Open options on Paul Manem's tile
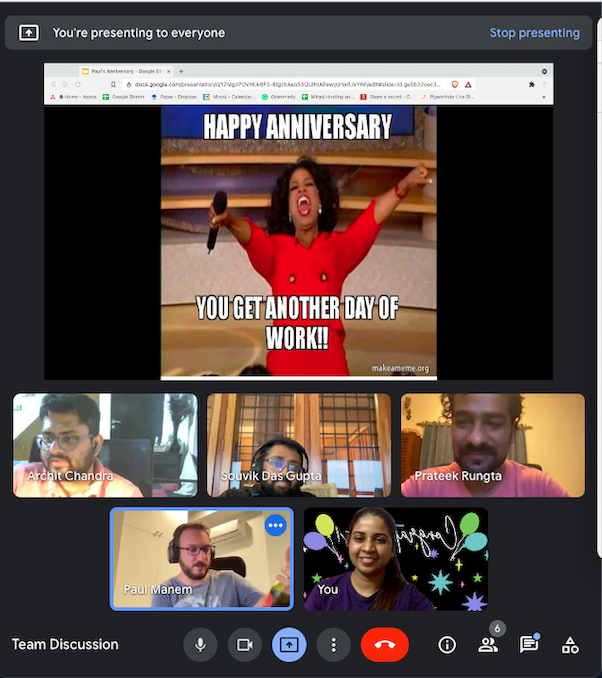 (275, 525)
